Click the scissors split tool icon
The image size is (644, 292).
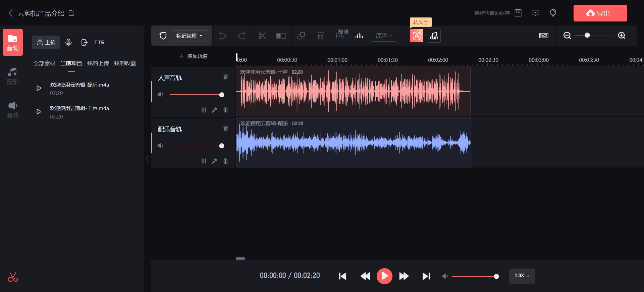[262, 36]
